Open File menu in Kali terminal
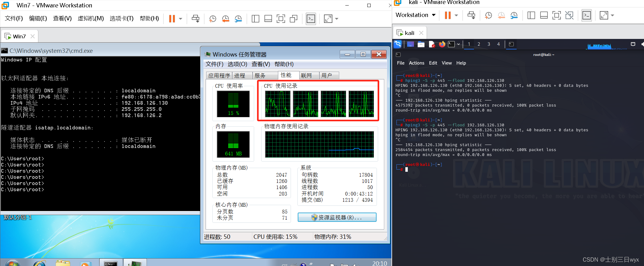The image size is (644, 266). coord(401,63)
